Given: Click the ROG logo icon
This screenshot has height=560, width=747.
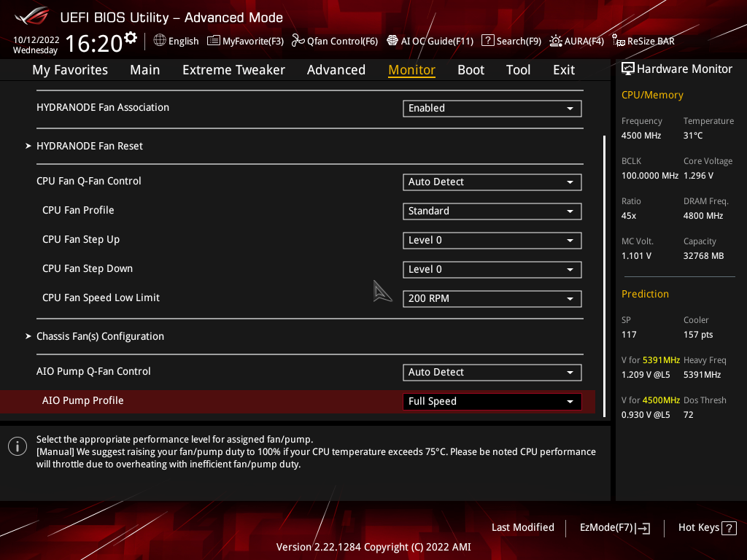Looking at the screenshot, I should point(31,16).
